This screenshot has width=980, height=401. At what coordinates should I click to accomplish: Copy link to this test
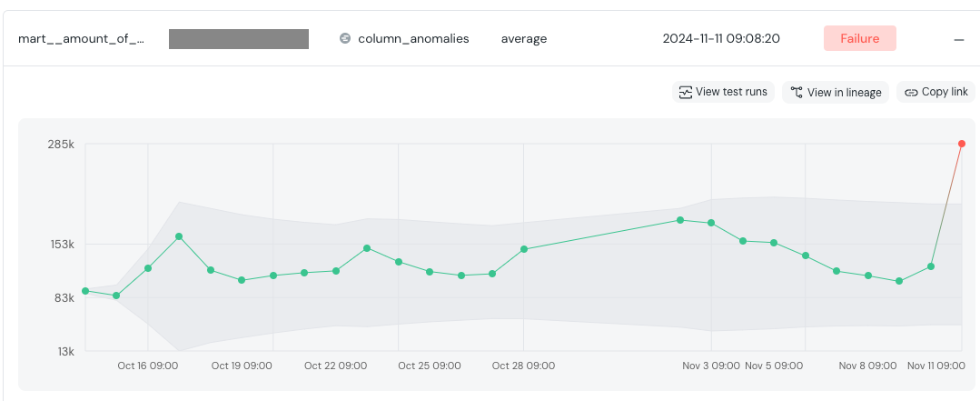pos(935,92)
